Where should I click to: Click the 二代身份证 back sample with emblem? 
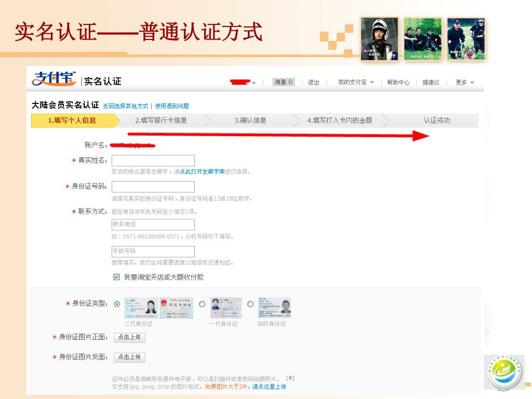tap(177, 308)
